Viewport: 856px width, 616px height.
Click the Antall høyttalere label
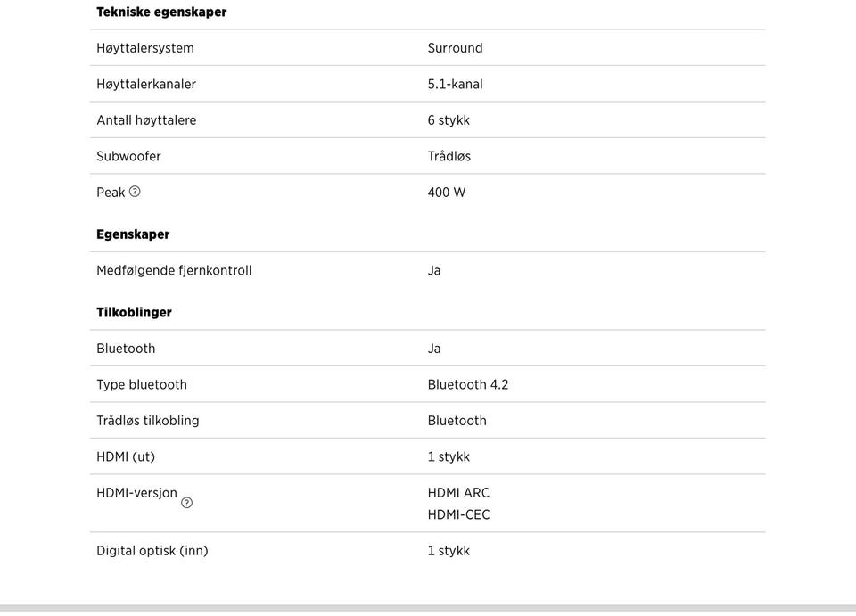[146, 120]
